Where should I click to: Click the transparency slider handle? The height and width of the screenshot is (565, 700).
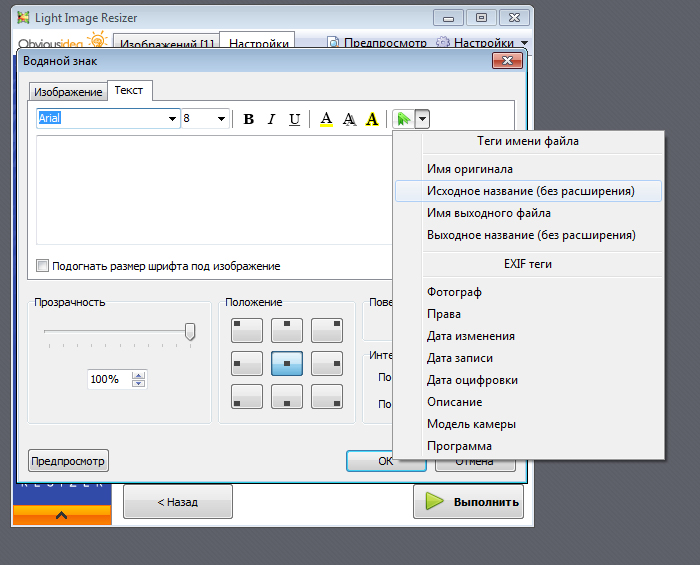[190, 332]
